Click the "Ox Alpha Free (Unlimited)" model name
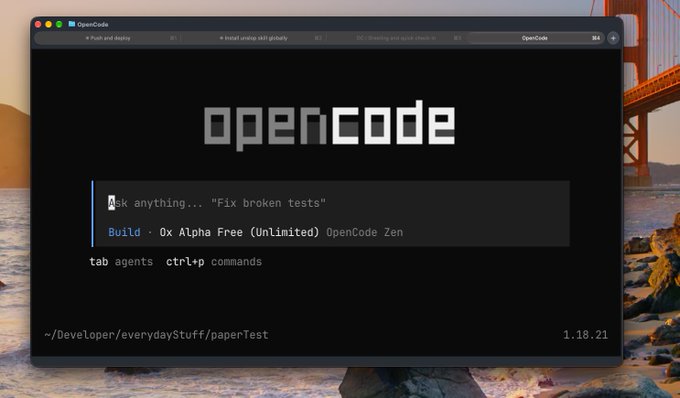Screen dimensions: 680x398 click(239, 232)
